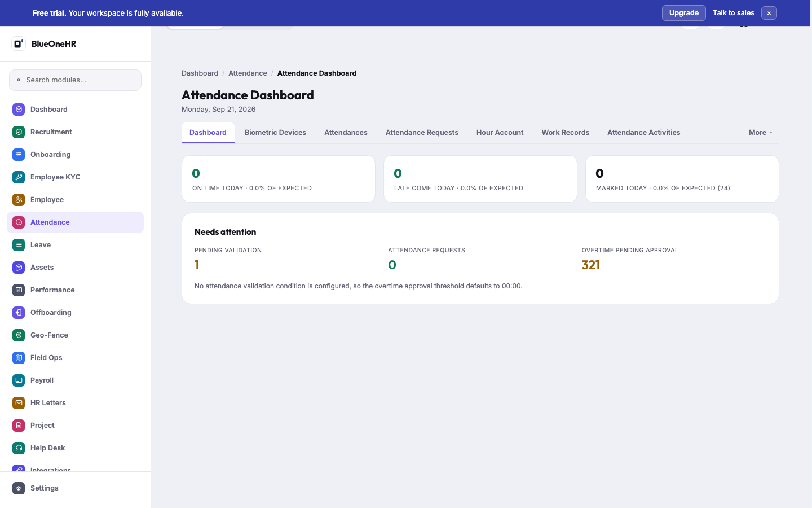Open the Payroll card icon

click(x=19, y=380)
